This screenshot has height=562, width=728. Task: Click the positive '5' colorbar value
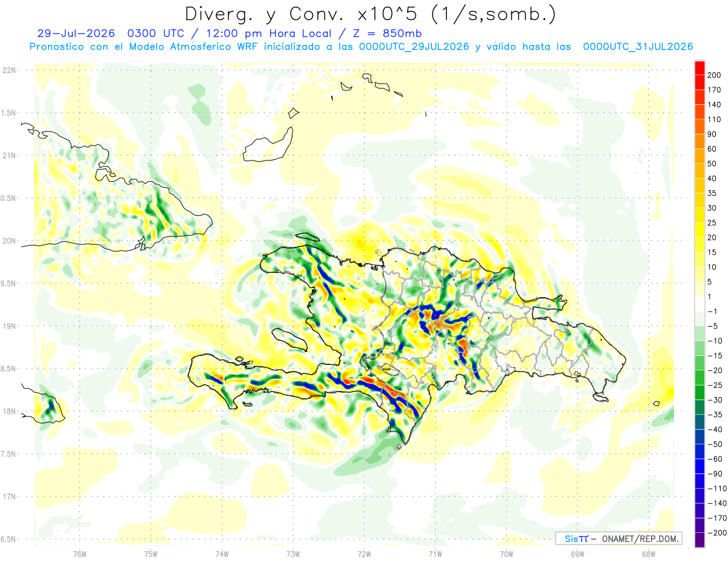click(711, 282)
